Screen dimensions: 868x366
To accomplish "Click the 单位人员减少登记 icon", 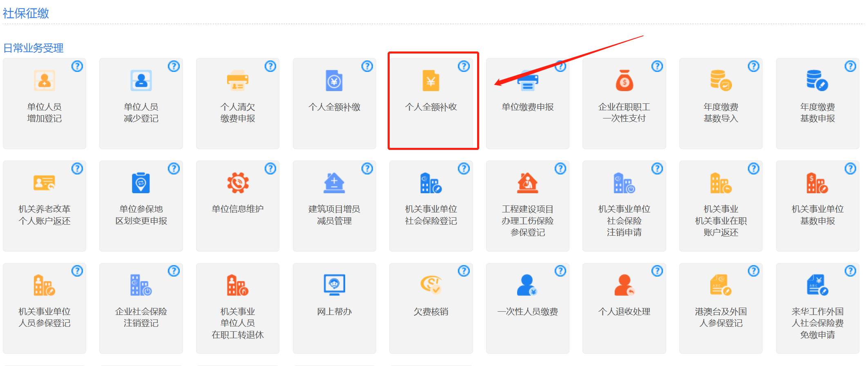I will pos(141,80).
